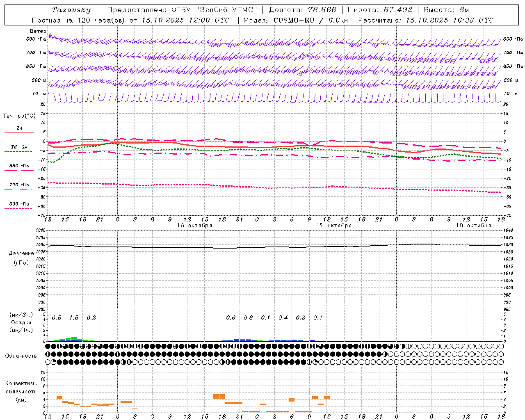This screenshot has width=525, height=420.
Task: Click the Ветер panel label
Action: 38,31
